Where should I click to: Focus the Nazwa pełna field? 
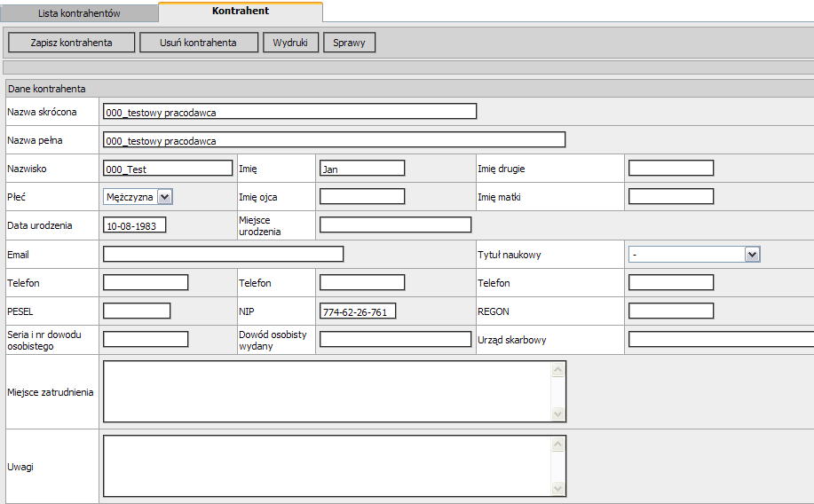334,140
